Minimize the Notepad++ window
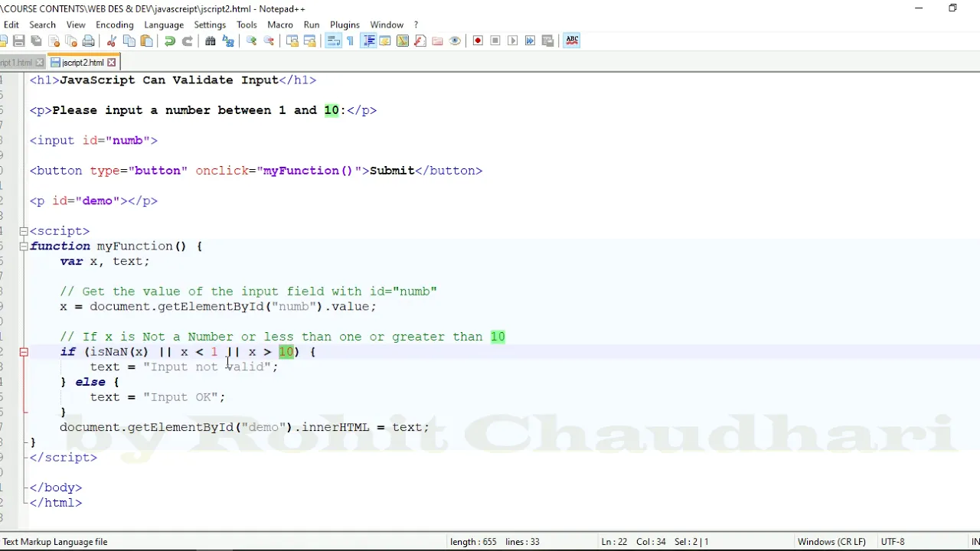The width and height of the screenshot is (980, 551). click(919, 8)
